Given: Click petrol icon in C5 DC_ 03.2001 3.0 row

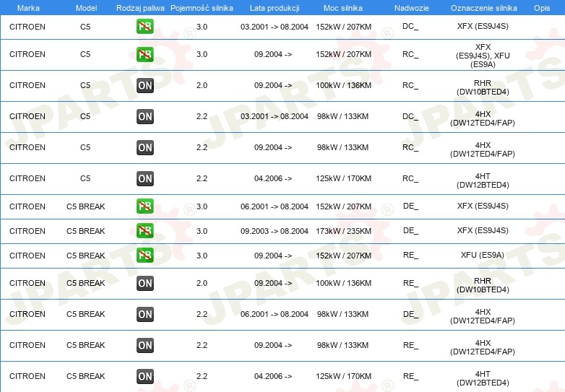Looking at the screenshot, I should click(145, 27).
